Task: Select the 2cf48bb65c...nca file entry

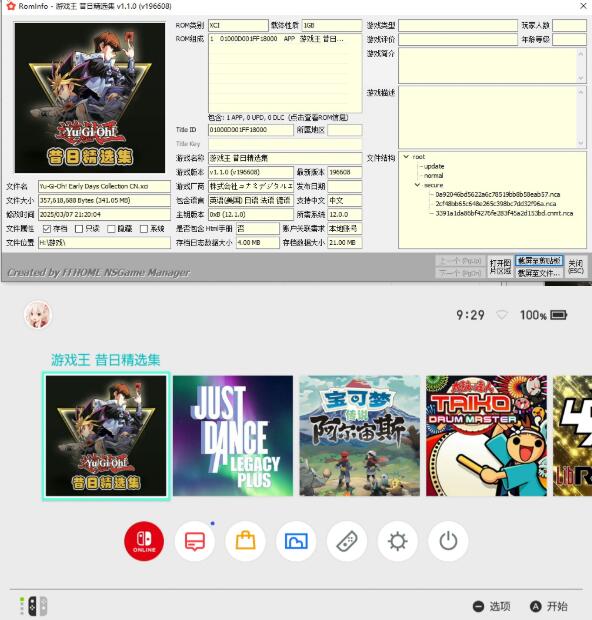Action: point(496,204)
